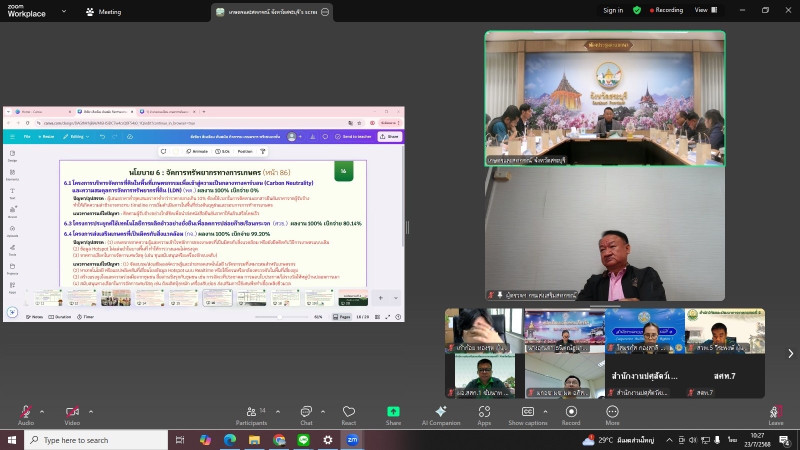Screen dimensions: 800x450
Task: Open the Chat panel
Action: (x=306, y=413)
